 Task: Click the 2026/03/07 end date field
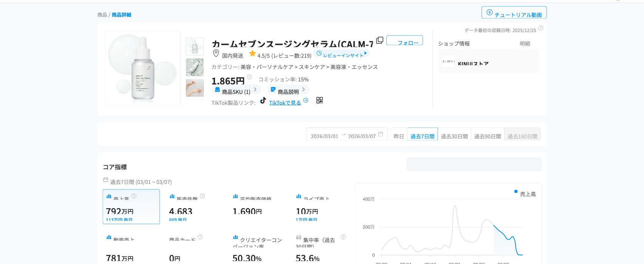click(361, 136)
